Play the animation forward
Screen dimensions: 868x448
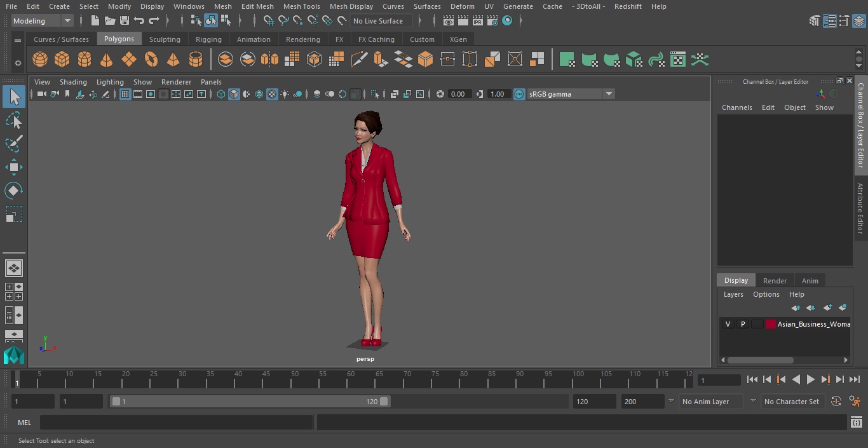(810, 379)
